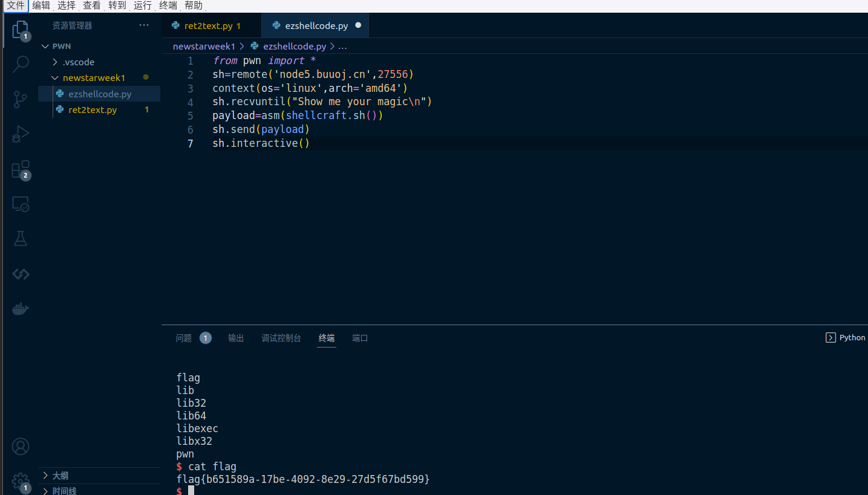Click the unsaved dot on ezshellcode.py tab

358,25
